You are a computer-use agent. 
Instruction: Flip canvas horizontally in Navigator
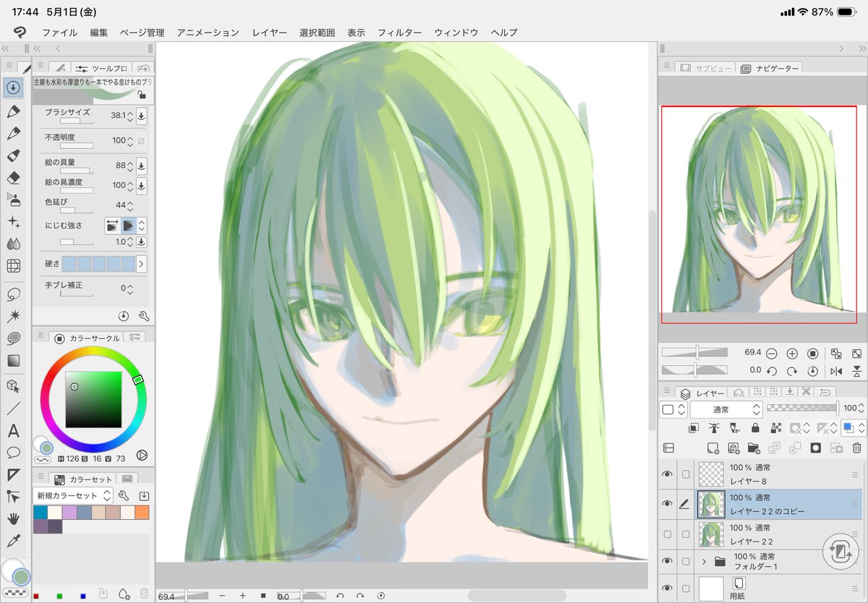pos(836,371)
